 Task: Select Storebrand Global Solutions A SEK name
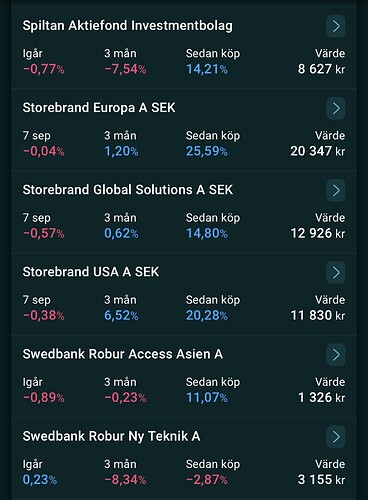[127, 190]
